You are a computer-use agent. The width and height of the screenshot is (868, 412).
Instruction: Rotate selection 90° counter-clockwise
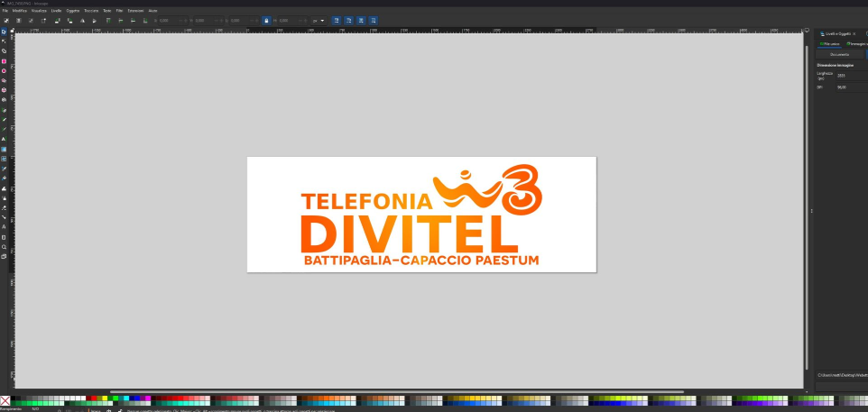(x=57, y=21)
